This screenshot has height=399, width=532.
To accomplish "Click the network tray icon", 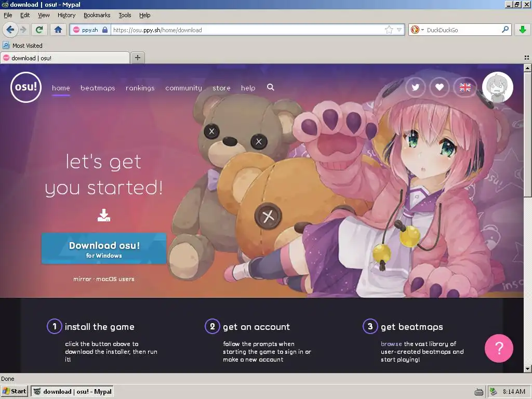I will [494, 392].
